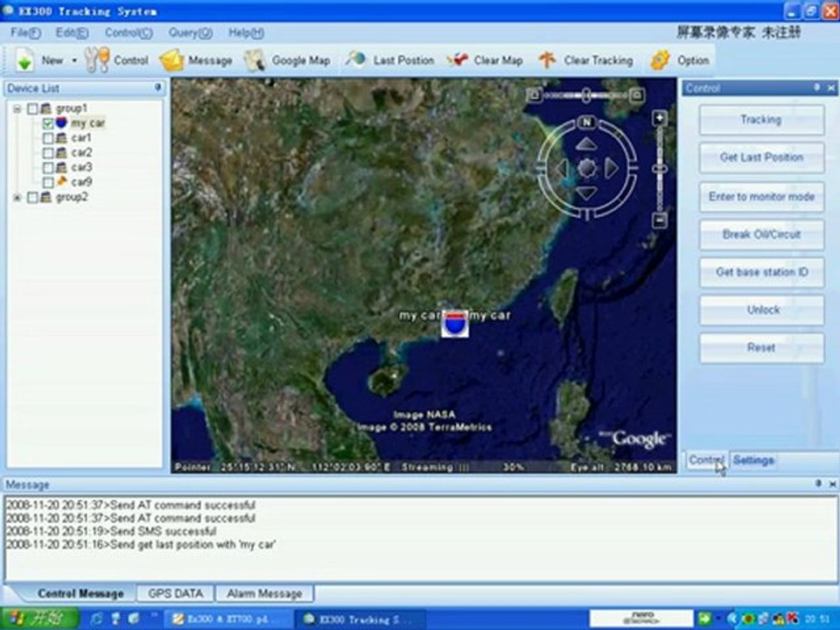Click the horizontal tilt slider handle
The height and width of the screenshot is (630, 840).
[x=586, y=95]
